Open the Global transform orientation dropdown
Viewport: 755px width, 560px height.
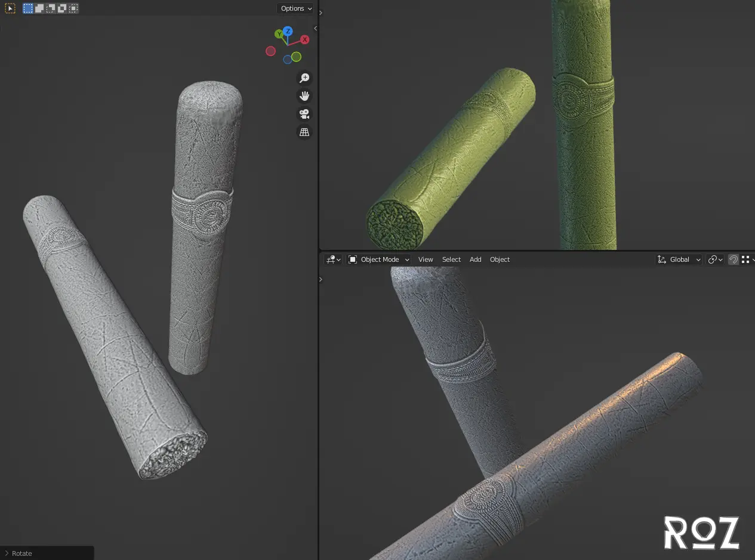[x=679, y=259]
